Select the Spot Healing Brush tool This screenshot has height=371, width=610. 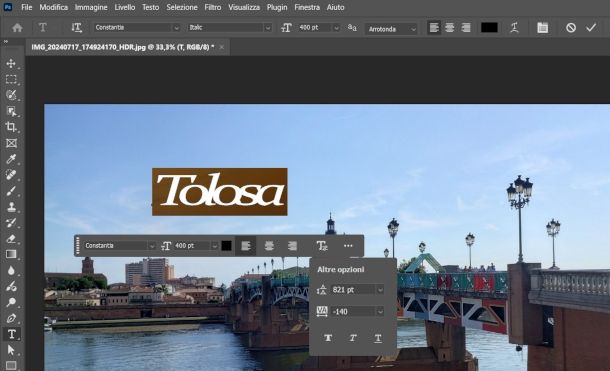11,175
